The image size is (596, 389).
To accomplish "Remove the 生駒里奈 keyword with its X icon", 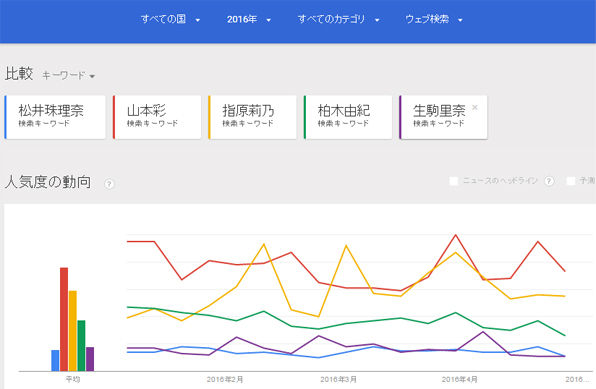I will coord(475,108).
